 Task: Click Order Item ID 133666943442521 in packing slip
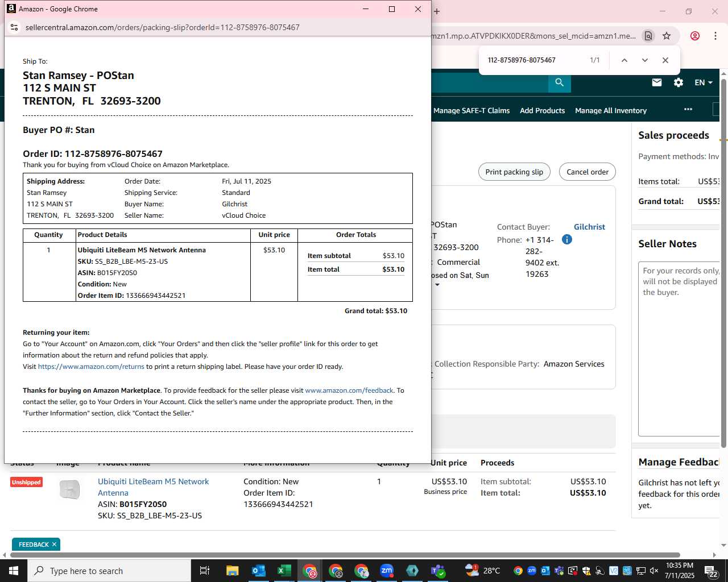(x=131, y=296)
